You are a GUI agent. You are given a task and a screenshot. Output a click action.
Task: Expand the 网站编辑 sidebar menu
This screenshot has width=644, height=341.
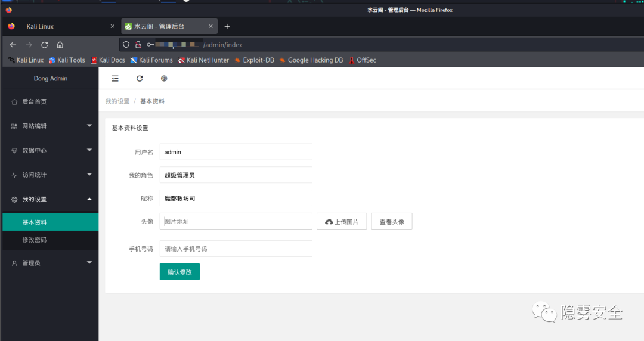pos(50,126)
